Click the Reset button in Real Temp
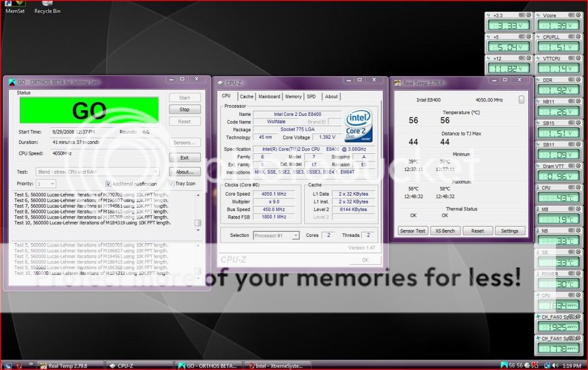The height and width of the screenshot is (370, 588). (477, 231)
